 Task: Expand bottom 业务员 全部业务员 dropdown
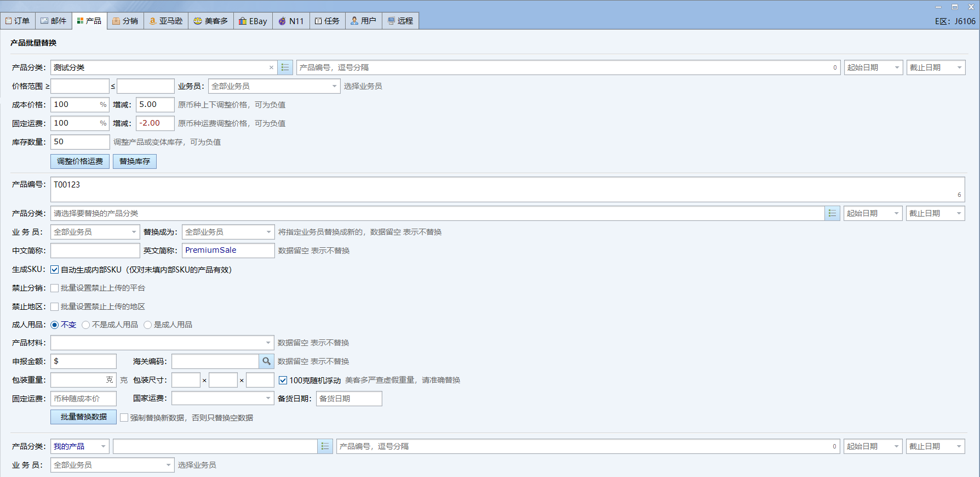pyautogui.click(x=112, y=465)
